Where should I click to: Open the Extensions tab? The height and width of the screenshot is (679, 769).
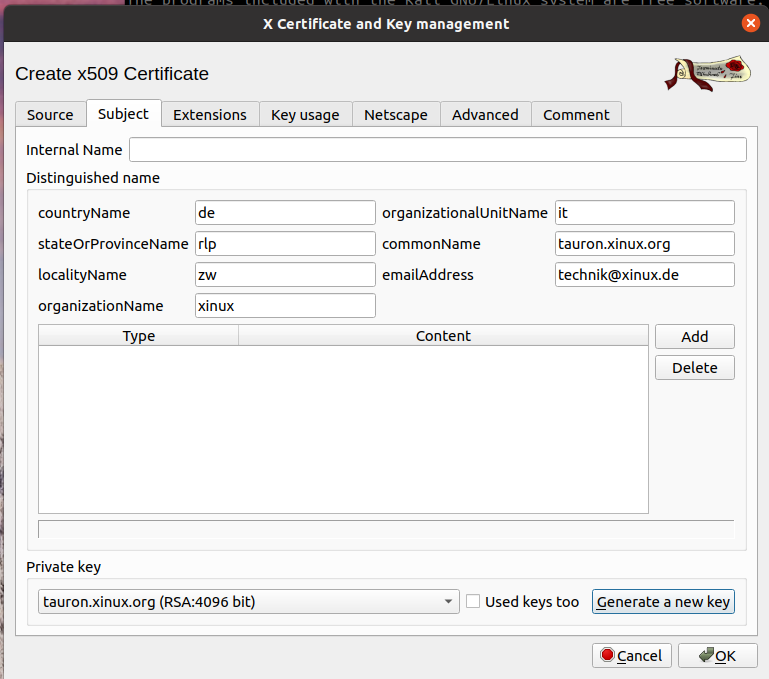click(209, 115)
